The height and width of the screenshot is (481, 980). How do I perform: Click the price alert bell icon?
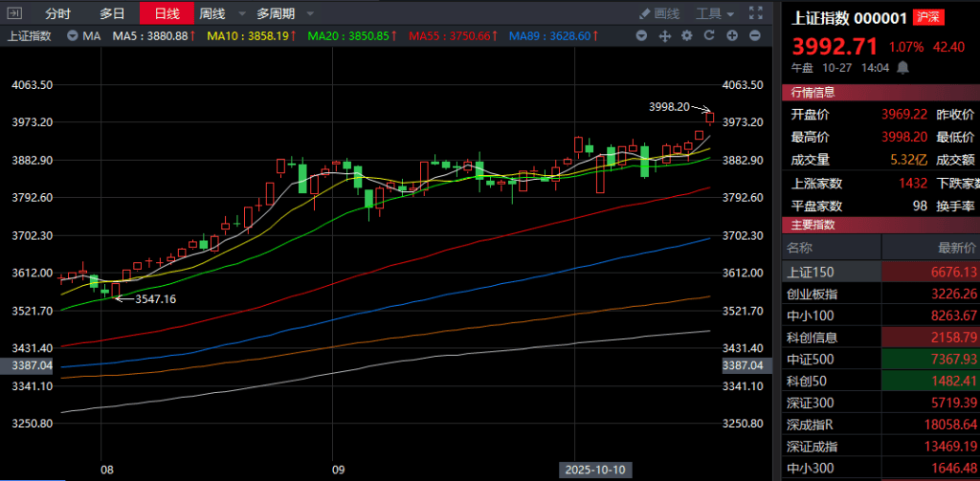(902, 68)
